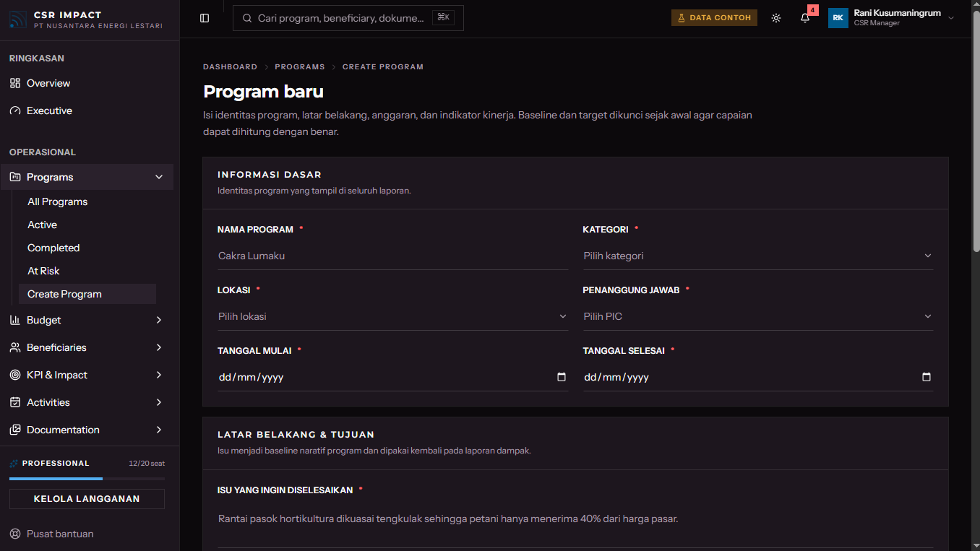Click the Executive gauge icon
The image size is (980, 551).
[x=15, y=110]
